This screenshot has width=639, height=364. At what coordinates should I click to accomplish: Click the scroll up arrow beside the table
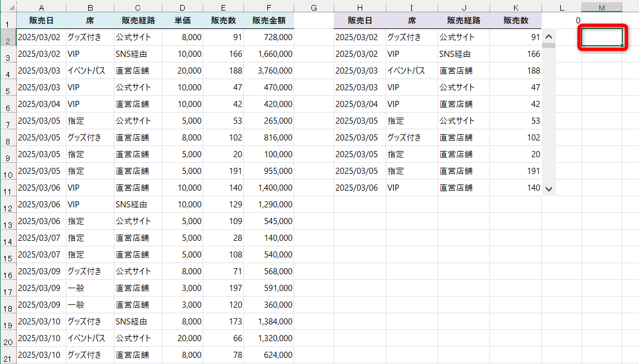tap(549, 37)
